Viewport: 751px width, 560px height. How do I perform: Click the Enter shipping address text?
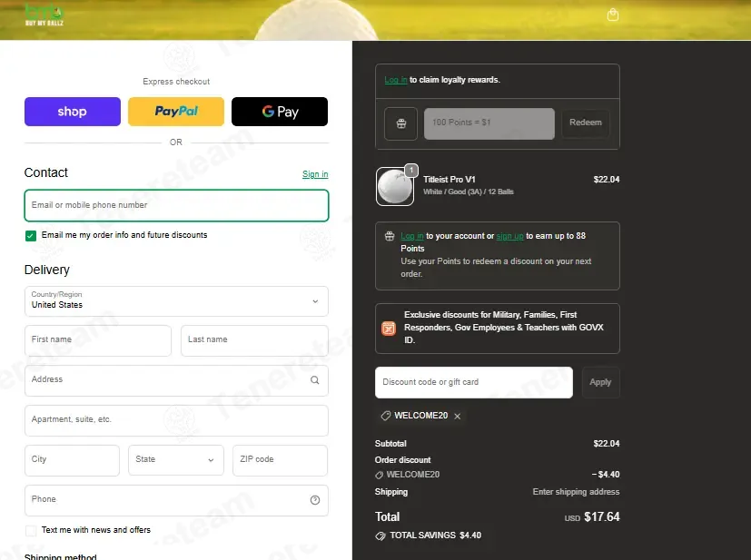pos(576,492)
